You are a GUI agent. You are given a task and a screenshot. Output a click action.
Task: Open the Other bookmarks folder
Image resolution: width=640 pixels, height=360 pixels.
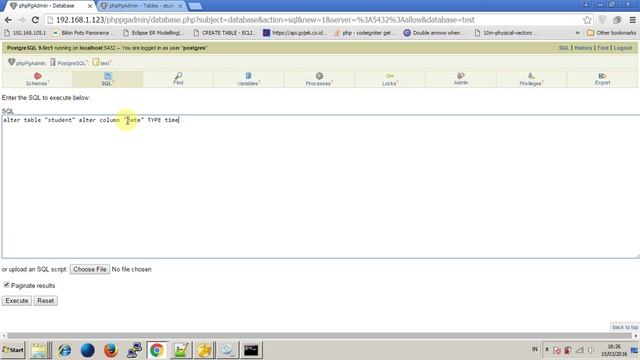pos(611,33)
